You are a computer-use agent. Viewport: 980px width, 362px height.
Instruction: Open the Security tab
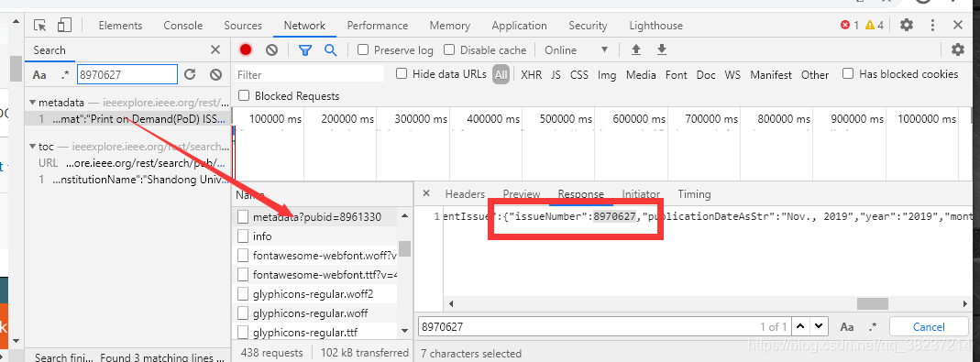[589, 26]
